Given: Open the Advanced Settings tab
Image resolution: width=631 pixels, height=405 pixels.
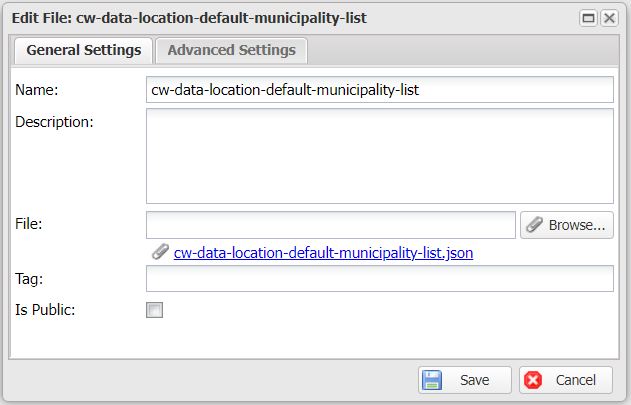Looking at the screenshot, I should pos(231,50).
